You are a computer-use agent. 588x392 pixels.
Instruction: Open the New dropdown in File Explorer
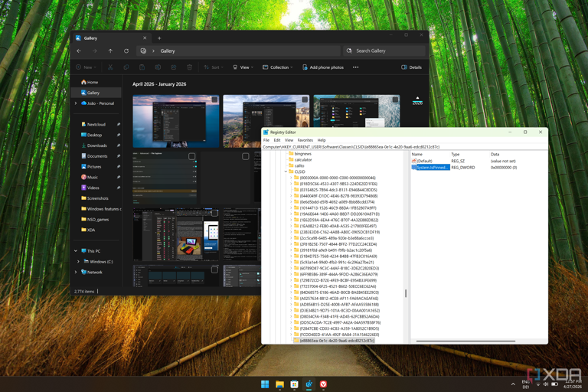click(87, 67)
